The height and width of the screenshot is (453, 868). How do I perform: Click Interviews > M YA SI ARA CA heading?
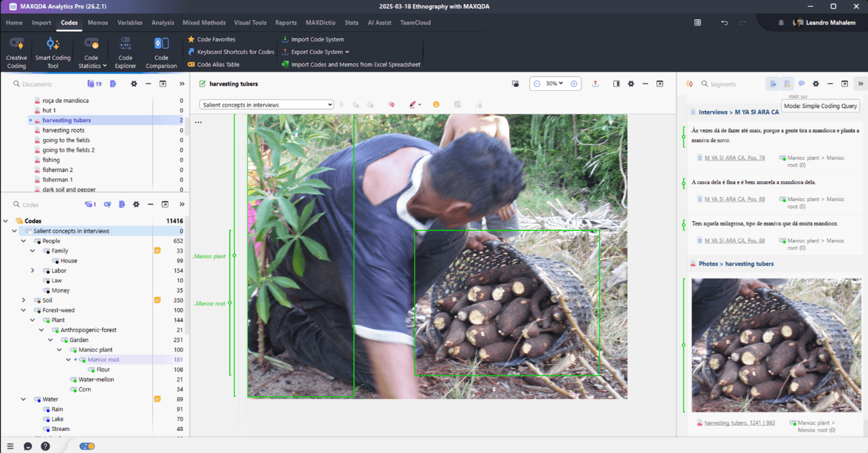click(739, 112)
